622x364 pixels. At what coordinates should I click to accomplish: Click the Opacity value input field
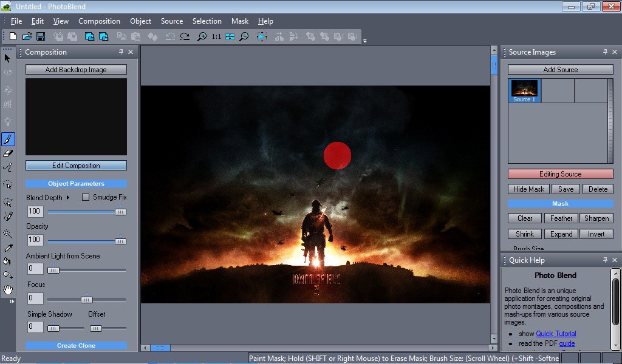35,240
